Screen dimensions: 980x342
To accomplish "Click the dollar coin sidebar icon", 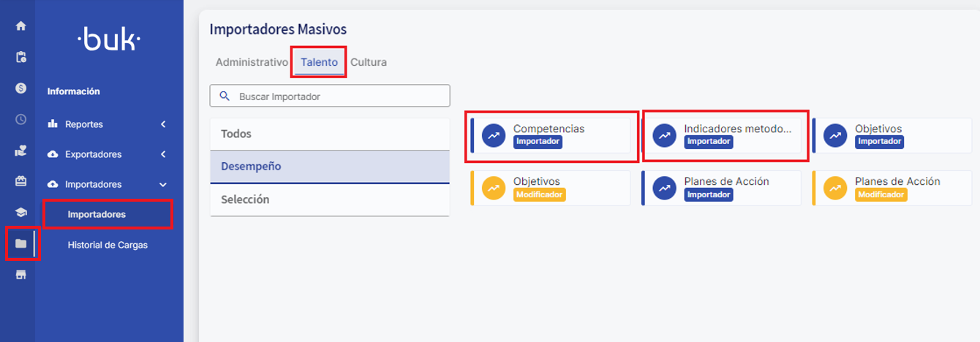I will coord(20,88).
